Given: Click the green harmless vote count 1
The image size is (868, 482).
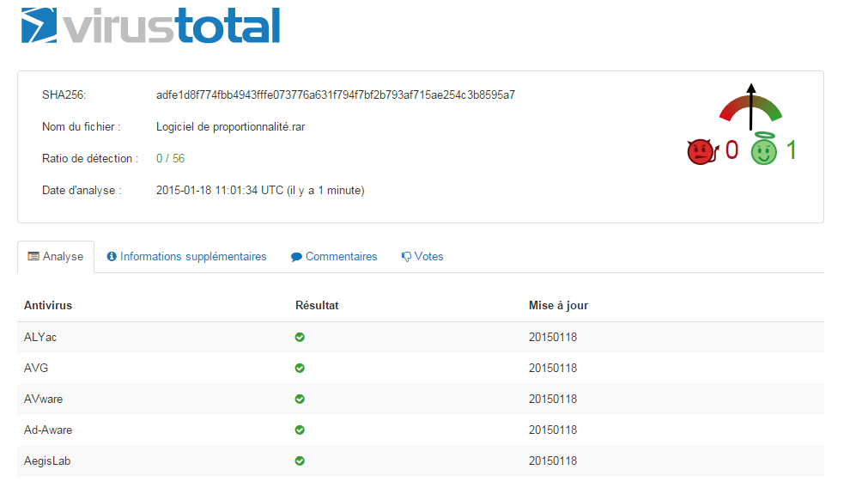Looking at the screenshot, I should pos(792,150).
